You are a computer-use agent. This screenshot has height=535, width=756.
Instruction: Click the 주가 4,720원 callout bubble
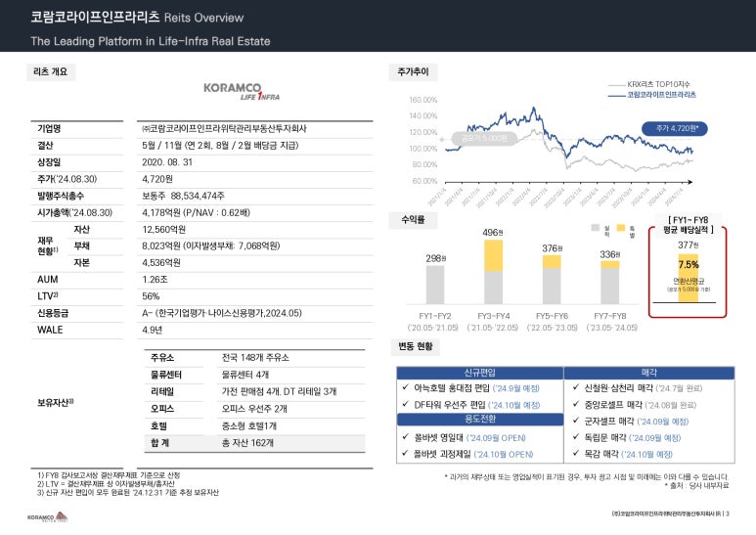(x=675, y=128)
